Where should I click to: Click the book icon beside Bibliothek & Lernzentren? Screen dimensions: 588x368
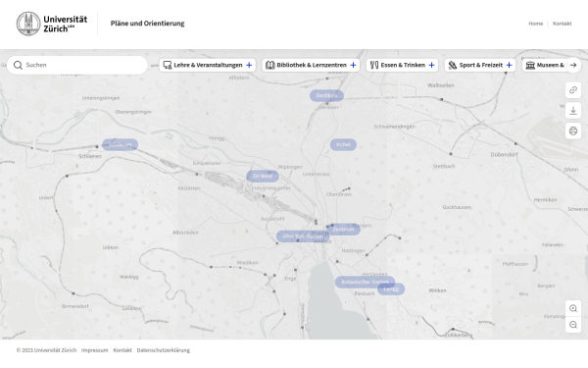tap(270, 66)
